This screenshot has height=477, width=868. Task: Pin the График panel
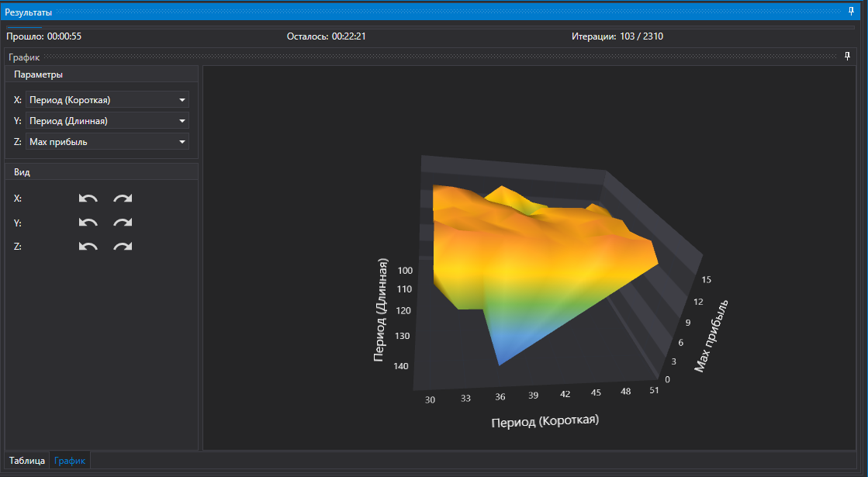pyautogui.click(x=847, y=57)
